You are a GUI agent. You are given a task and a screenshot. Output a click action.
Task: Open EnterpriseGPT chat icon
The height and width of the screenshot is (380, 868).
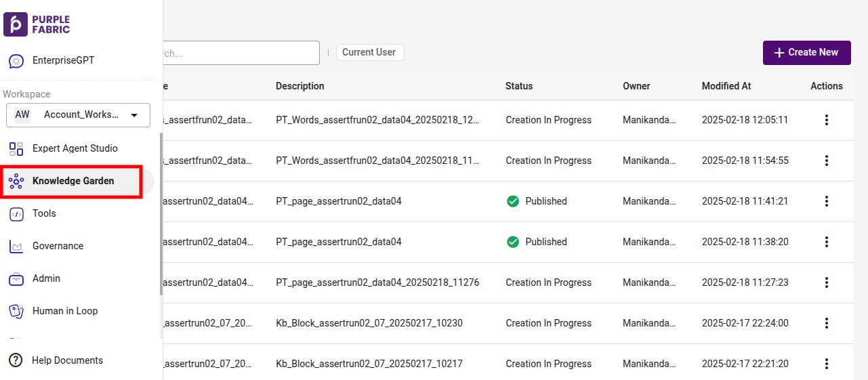[x=16, y=61]
